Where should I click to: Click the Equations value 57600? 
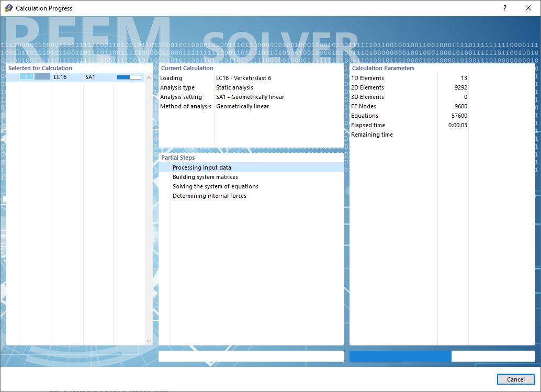pyautogui.click(x=459, y=116)
